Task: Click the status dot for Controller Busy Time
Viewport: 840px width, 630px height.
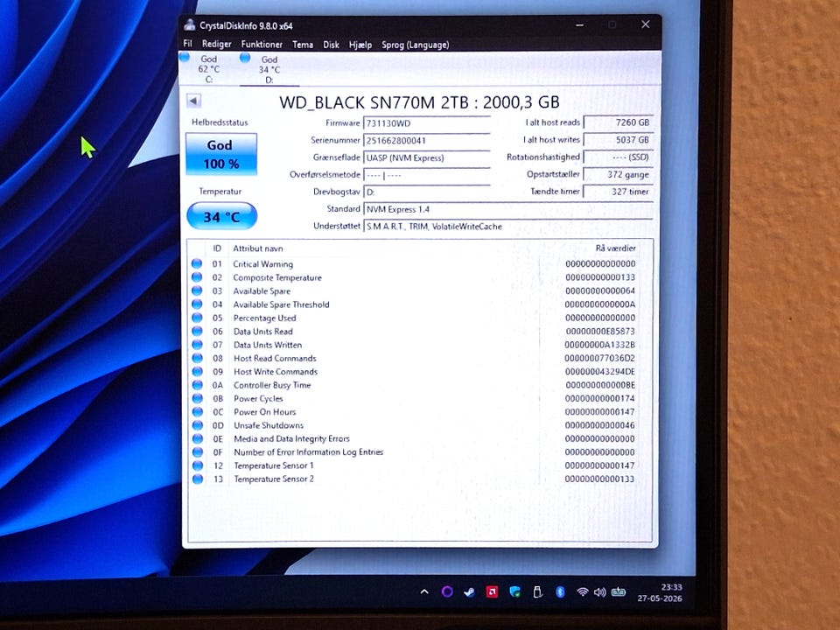Action: pyautogui.click(x=197, y=385)
